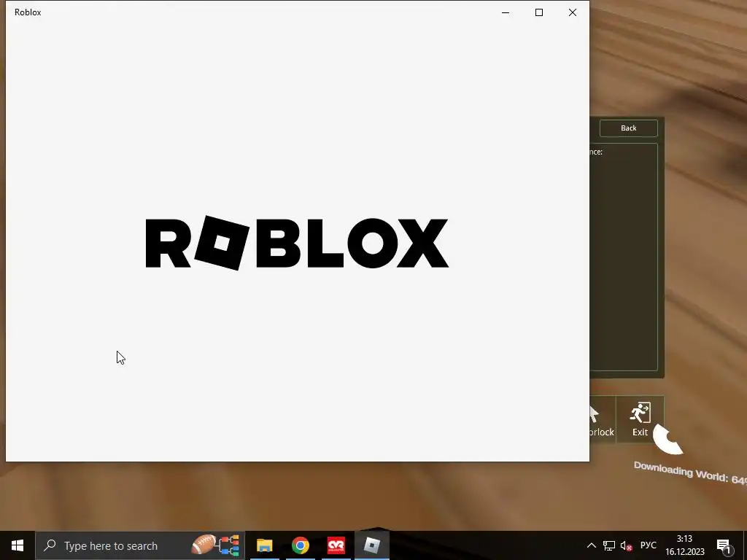Click Back in the background menu
The width and height of the screenshot is (747, 560).
point(628,128)
